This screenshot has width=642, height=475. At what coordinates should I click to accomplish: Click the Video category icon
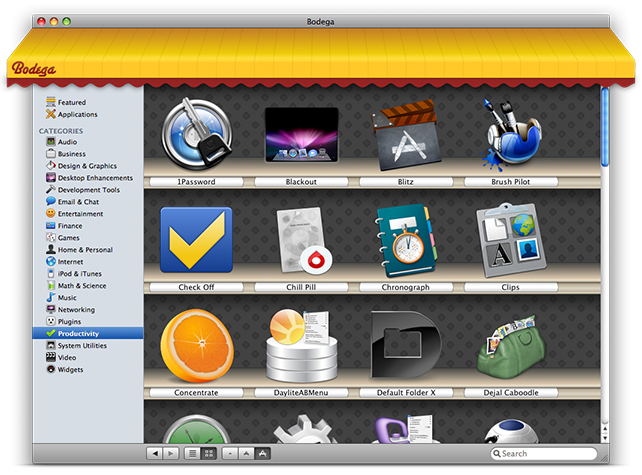(x=51, y=357)
